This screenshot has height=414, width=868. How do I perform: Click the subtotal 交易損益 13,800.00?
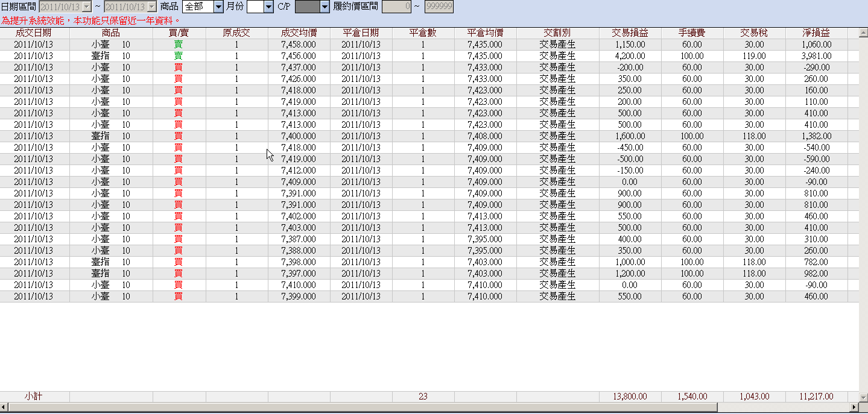(x=630, y=397)
